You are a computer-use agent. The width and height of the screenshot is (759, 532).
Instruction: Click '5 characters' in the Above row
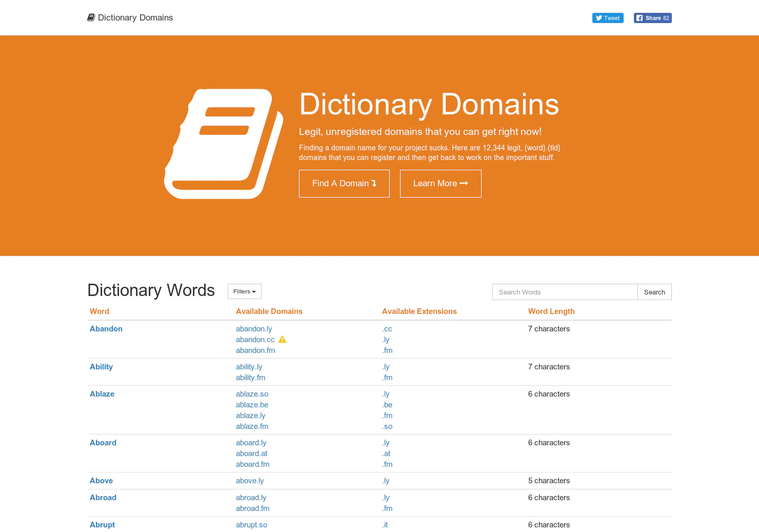[x=549, y=481]
